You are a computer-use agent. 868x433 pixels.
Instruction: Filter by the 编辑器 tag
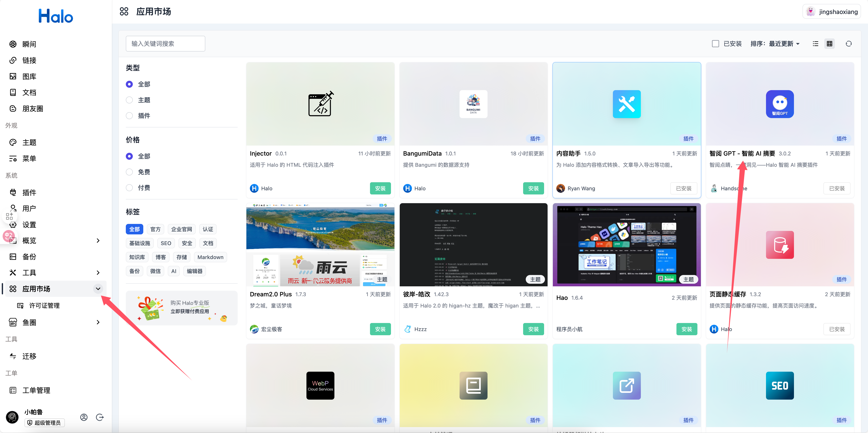coord(194,271)
